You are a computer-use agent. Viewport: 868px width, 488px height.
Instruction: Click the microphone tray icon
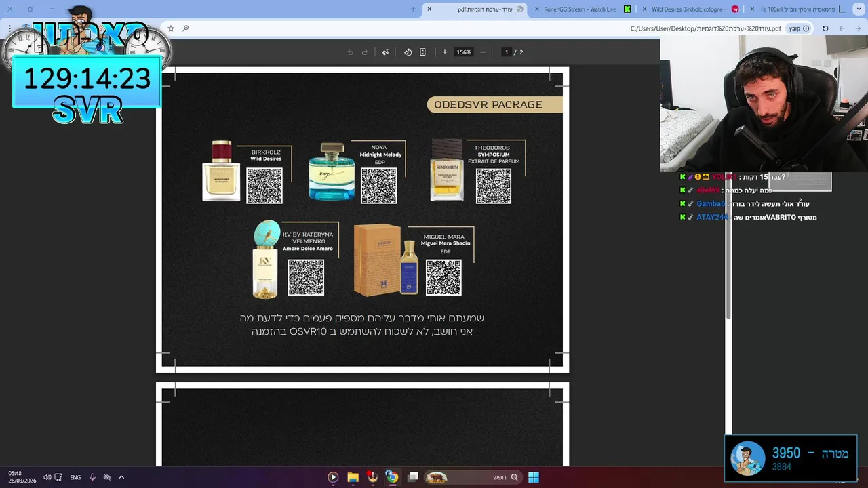(x=92, y=477)
